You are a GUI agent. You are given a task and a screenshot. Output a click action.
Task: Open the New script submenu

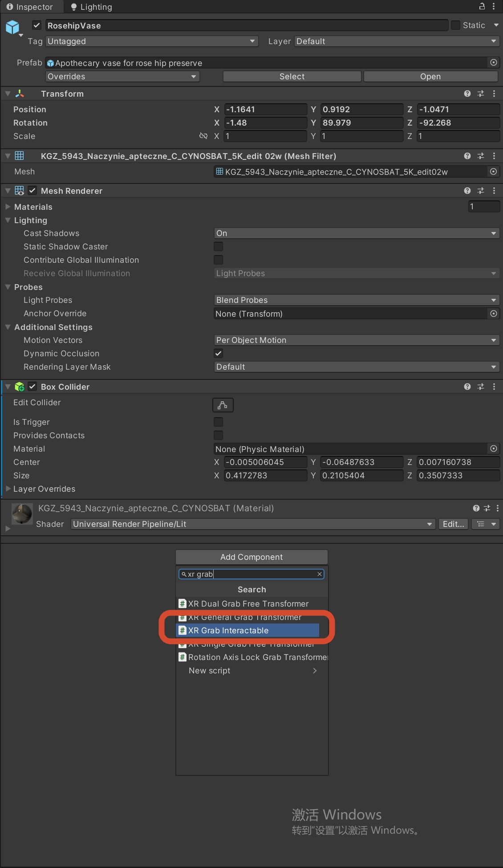click(252, 670)
